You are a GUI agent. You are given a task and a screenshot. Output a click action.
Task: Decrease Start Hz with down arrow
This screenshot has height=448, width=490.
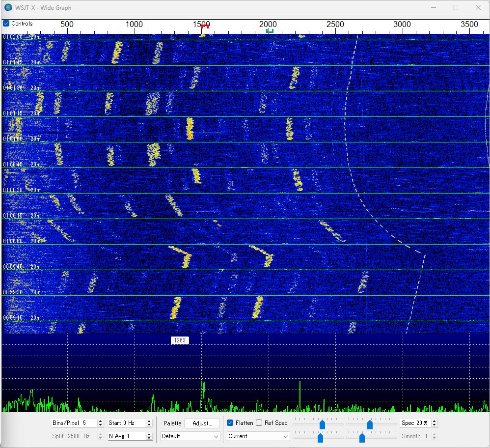149,425
